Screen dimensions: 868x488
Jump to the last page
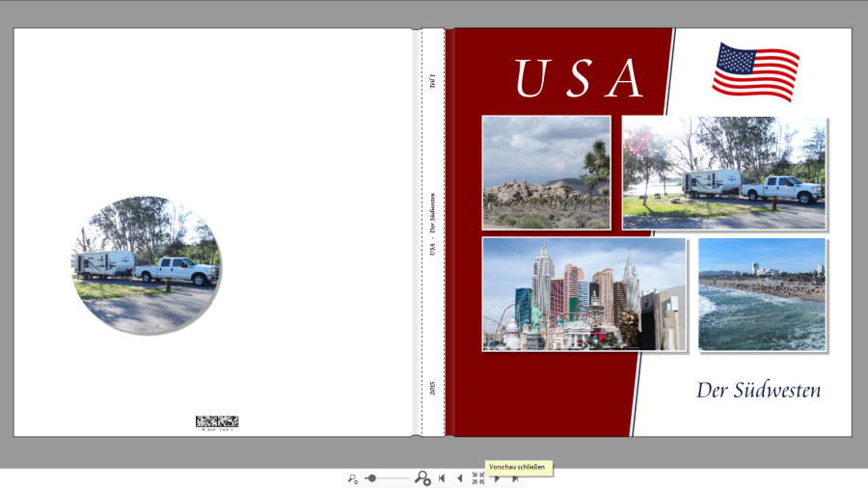pos(516,478)
